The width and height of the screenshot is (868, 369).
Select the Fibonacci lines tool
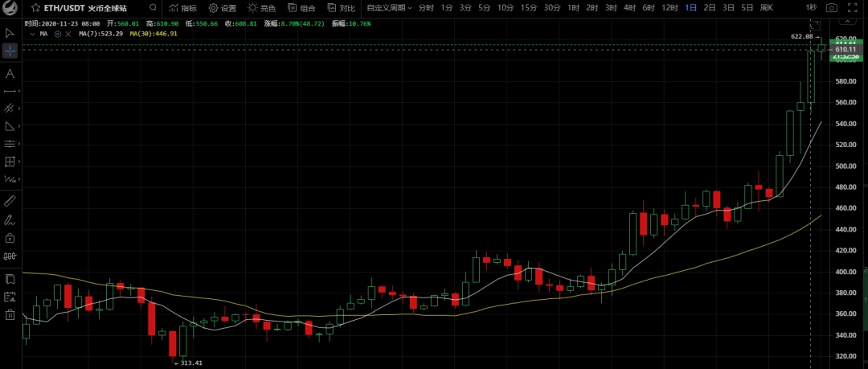(x=10, y=144)
